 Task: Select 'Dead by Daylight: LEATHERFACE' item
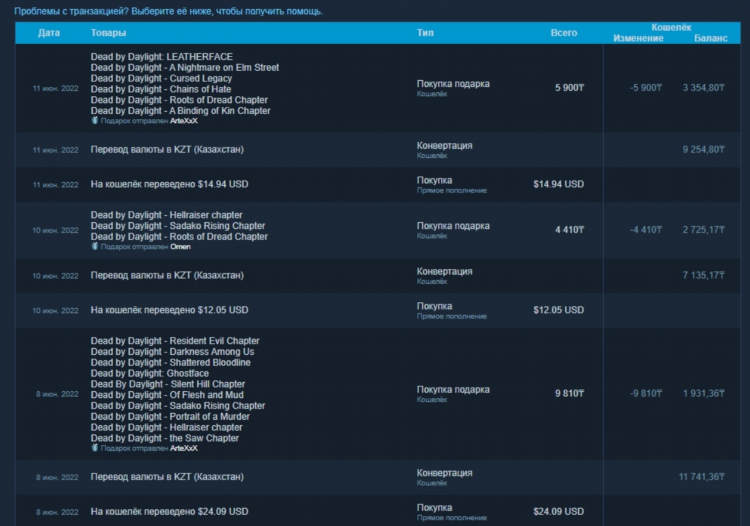tap(162, 56)
